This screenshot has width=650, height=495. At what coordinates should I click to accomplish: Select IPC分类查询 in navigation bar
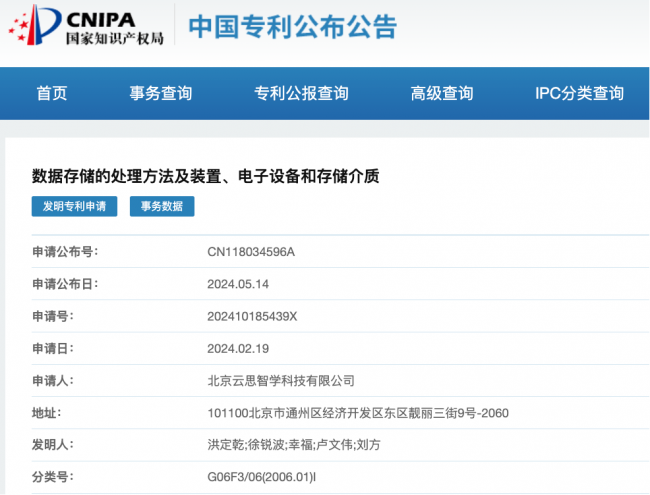click(580, 93)
